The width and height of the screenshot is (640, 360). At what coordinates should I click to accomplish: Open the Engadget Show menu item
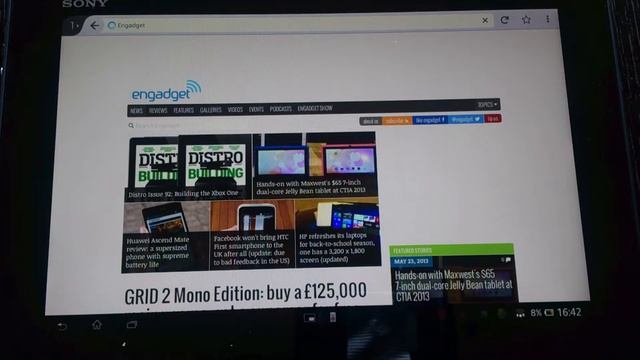(315, 108)
